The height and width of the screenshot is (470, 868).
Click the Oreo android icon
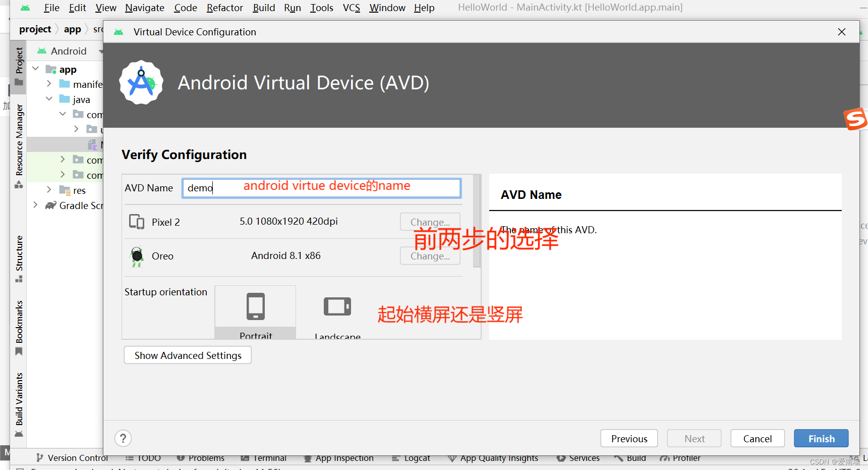pyautogui.click(x=137, y=256)
